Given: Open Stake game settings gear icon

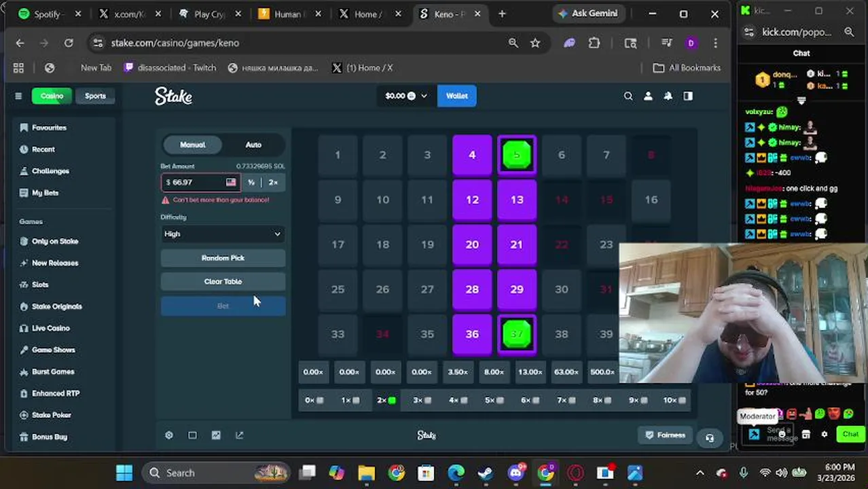Looking at the screenshot, I should pyautogui.click(x=169, y=435).
